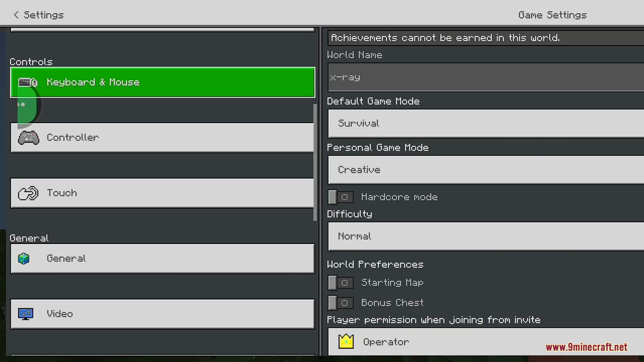This screenshot has height=362, width=644.
Task: Open Personal Game Mode dropdown showing Creative
Action: (x=486, y=170)
